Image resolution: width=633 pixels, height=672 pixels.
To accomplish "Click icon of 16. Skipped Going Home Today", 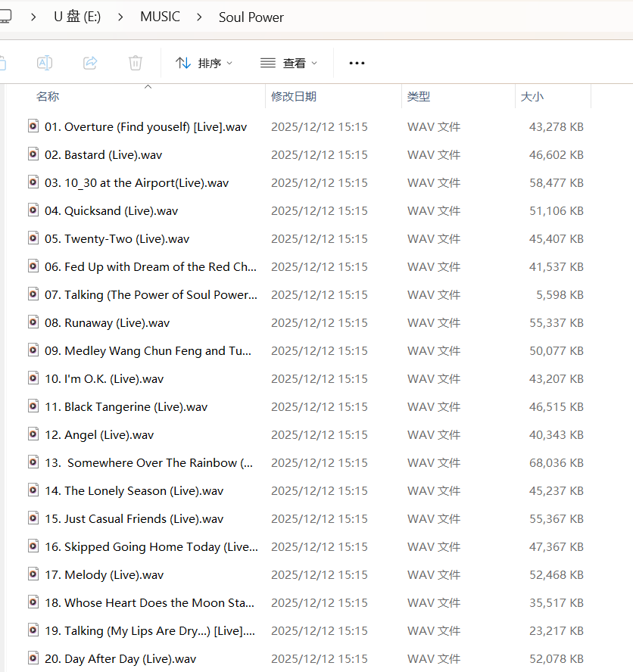I will click(x=33, y=546).
